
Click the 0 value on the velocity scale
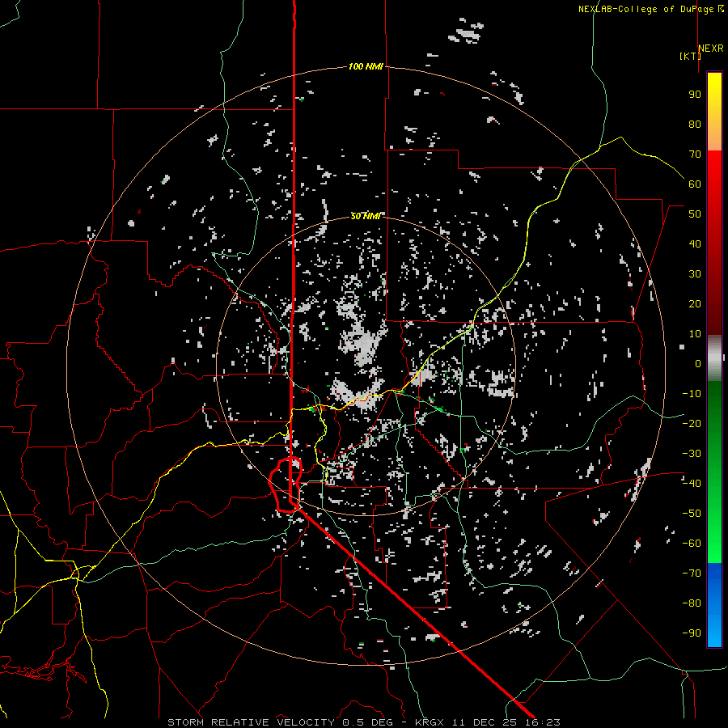[x=698, y=363]
